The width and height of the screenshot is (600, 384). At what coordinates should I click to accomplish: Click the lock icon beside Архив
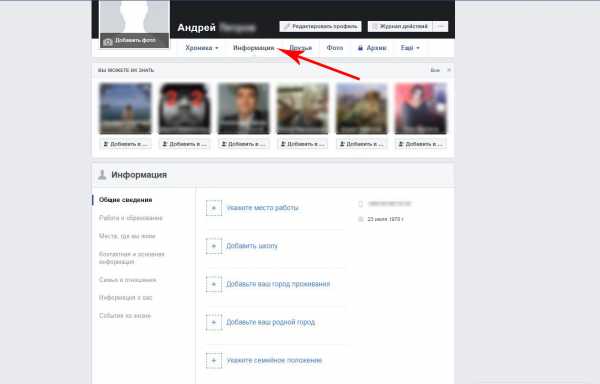[x=360, y=48]
